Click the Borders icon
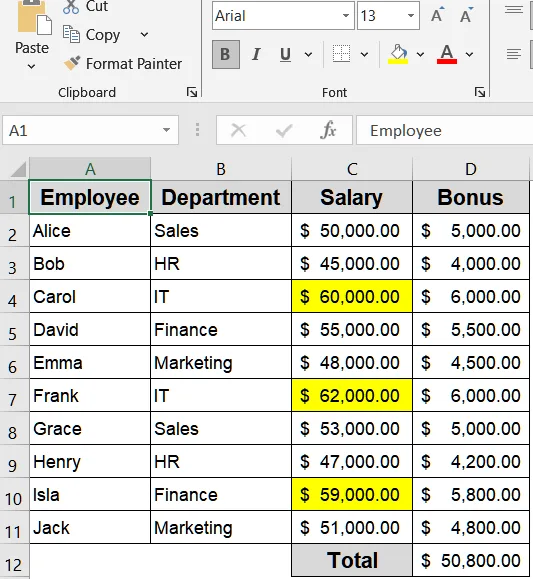 pyautogui.click(x=341, y=54)
